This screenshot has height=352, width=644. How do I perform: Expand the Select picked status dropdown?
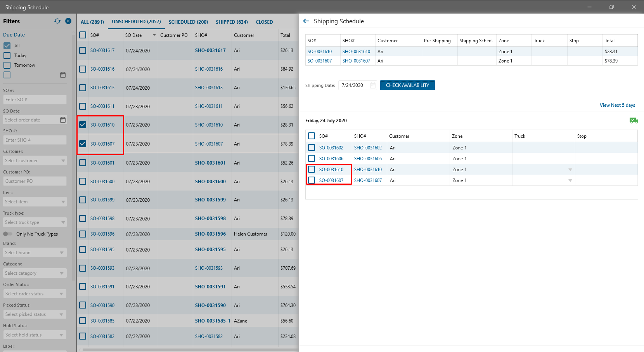(x=35, y=314)
